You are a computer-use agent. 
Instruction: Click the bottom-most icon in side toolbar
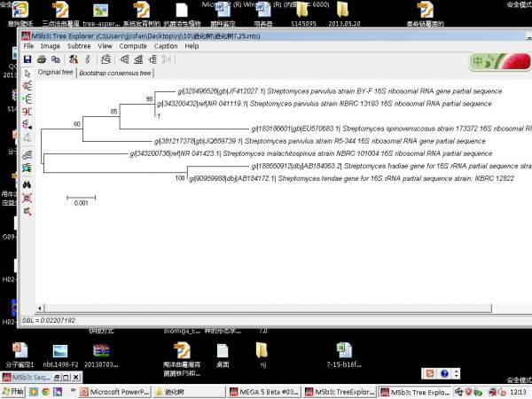click(27, 211)
